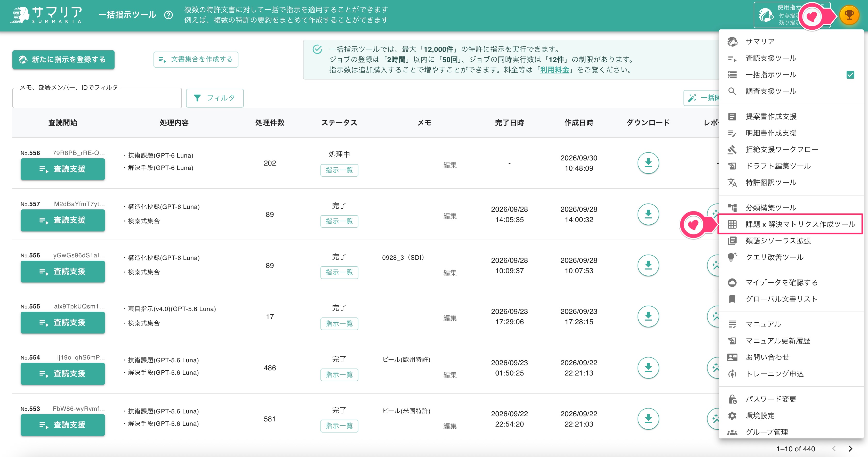
Task: Open グループ管理 menu entry
Action: pyautogui.click(x=791, y=432)
